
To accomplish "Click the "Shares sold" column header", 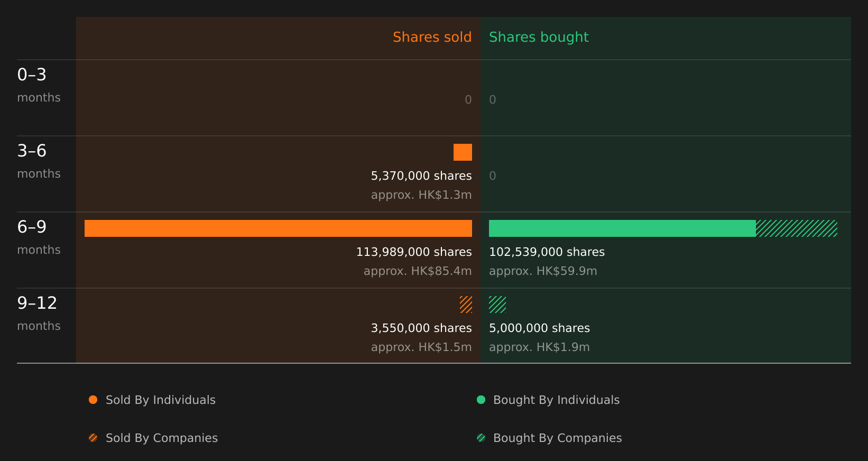I will pos(432,37).
